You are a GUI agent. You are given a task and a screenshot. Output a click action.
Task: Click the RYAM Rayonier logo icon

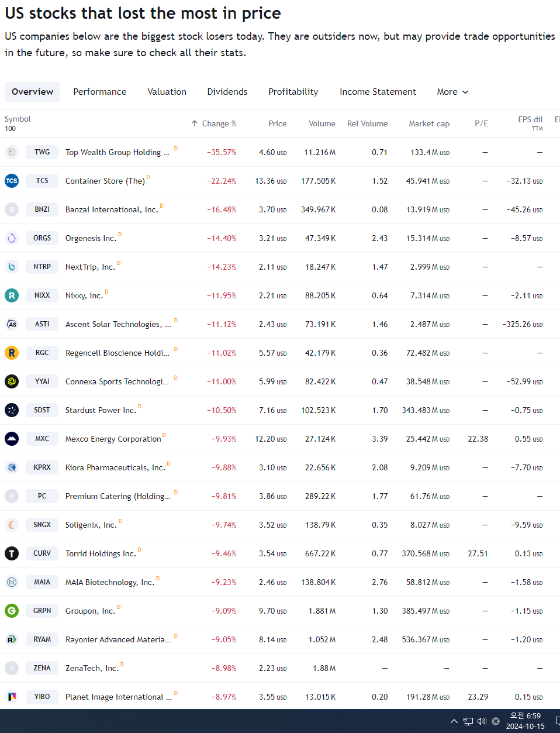click(12, 639)
